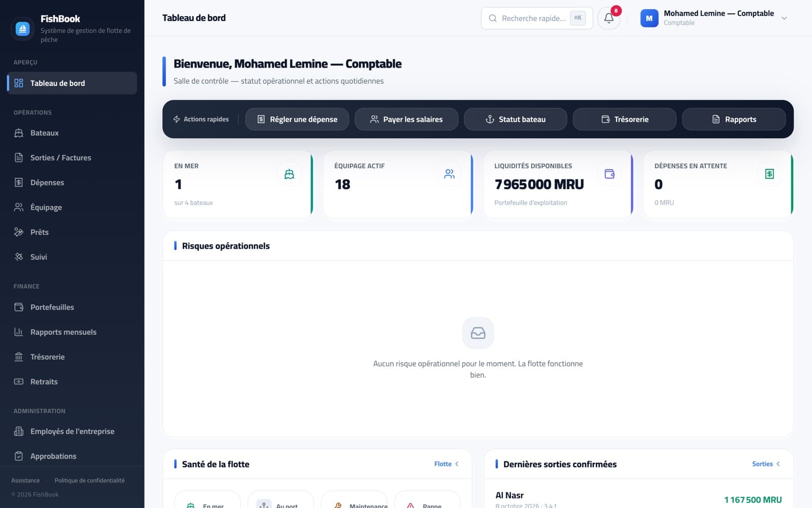Click the Bateaux ship icon in sidebar
The width and height of the screenshot is (812, 508).
(19, 133)
